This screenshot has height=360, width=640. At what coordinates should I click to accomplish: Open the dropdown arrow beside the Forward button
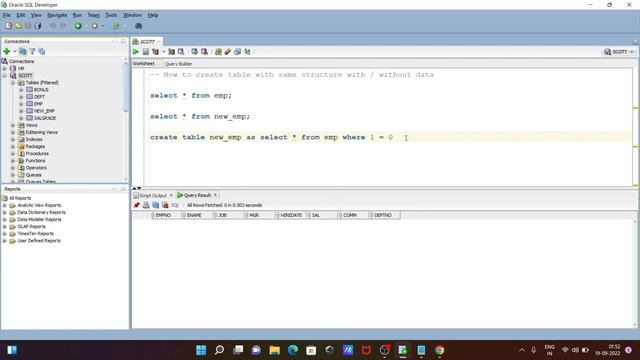[102, 26]
